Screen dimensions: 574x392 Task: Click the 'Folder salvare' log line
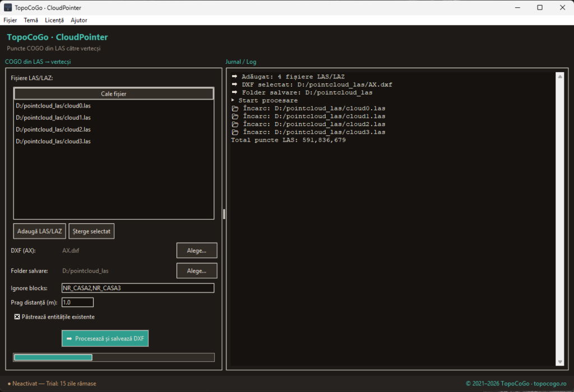(302, 92)
